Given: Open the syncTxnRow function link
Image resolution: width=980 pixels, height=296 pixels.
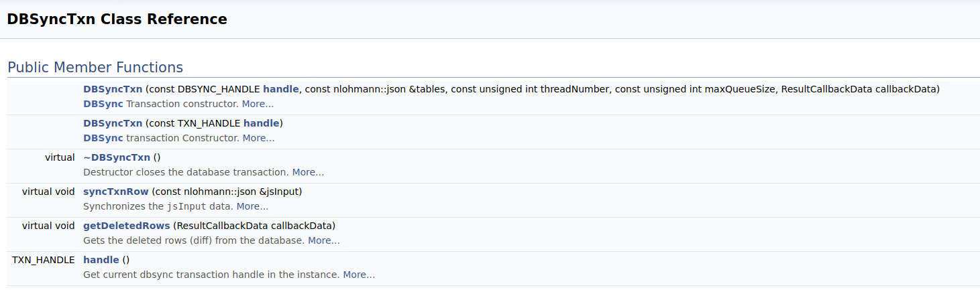Looking at the screenshot, I should click(116, 192).
